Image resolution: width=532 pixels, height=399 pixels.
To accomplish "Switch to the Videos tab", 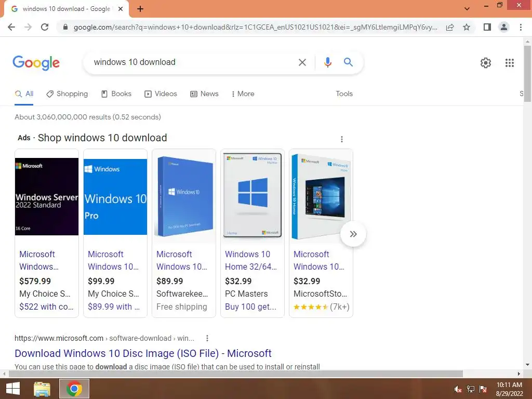I will point(161,94).
